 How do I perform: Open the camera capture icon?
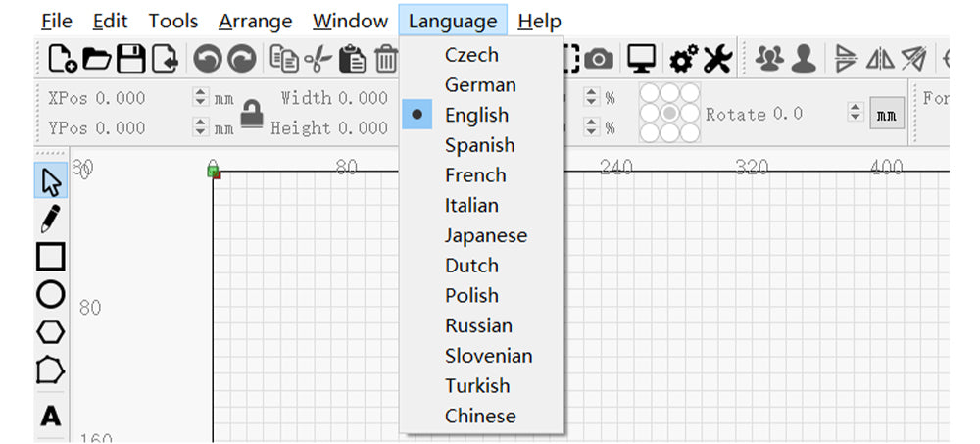pyautogui.click(x=598, y=60)
